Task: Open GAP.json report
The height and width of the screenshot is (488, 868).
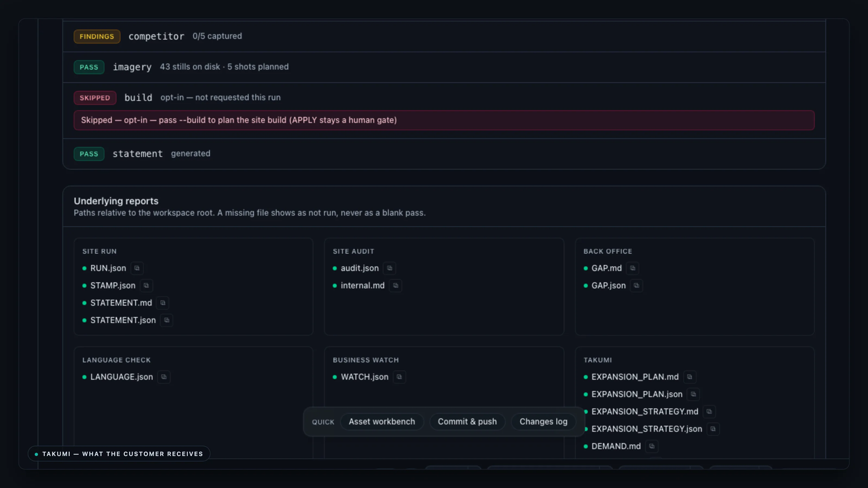Action: pos(608,285)
